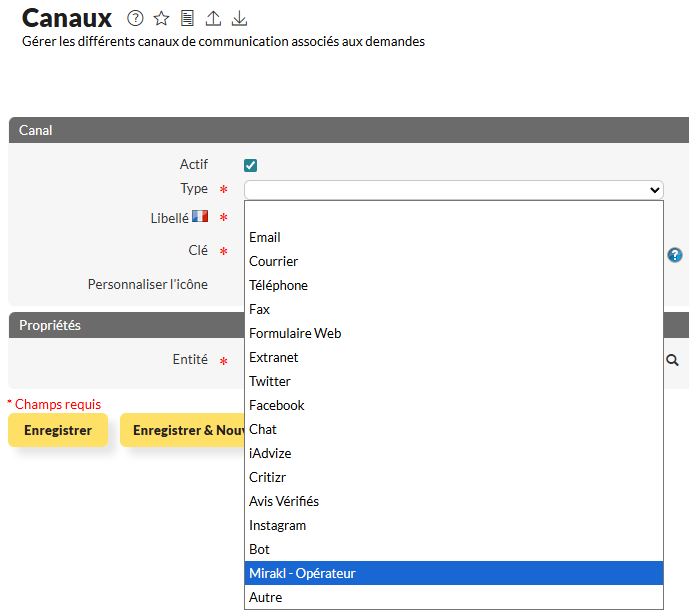Viewport: 689px width, 613px height.
Task: Click the Enregistrer button
Action: pyautogui.click(x=58, y=430)
